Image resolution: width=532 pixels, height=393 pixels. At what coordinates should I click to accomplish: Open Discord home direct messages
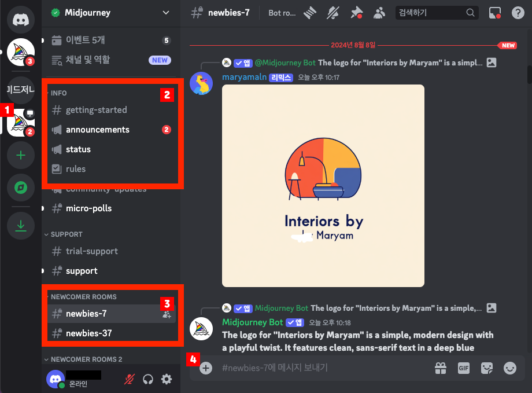21,20
